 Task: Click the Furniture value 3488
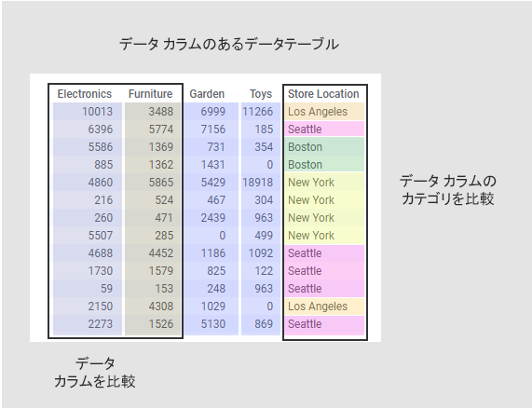click(161, 112)
